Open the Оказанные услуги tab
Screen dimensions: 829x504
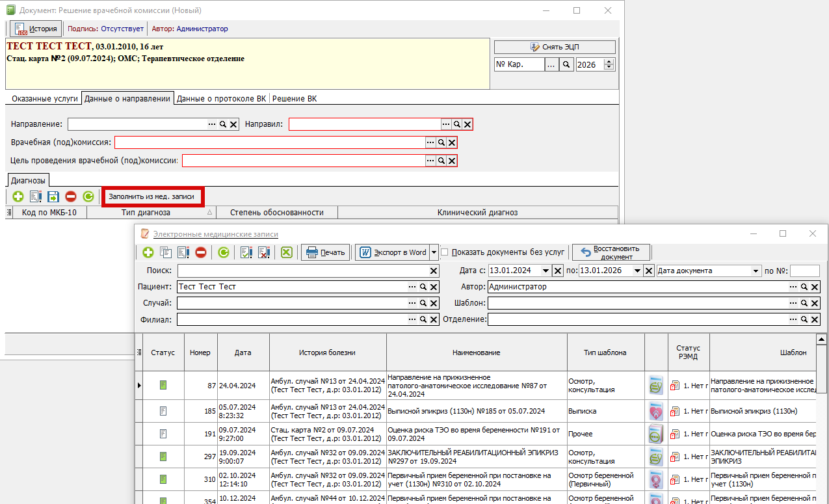[44, 99]
